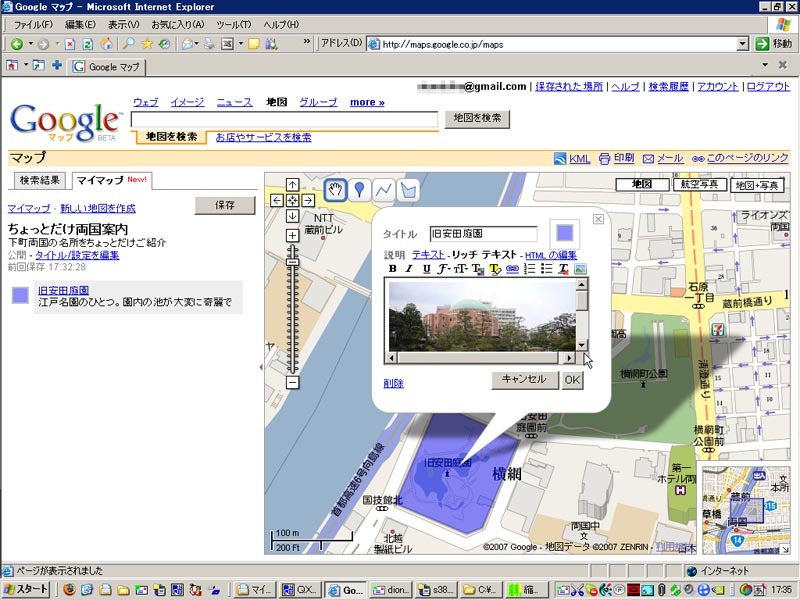Open お気に入り menu
The height and width of the screenshot is (600, 800).
coord(178,24)
